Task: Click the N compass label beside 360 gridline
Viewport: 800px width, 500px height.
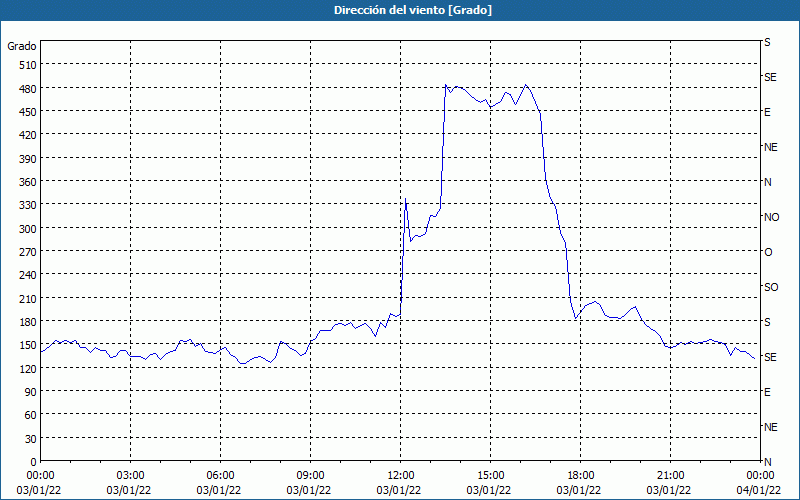Action: point(768,182)
